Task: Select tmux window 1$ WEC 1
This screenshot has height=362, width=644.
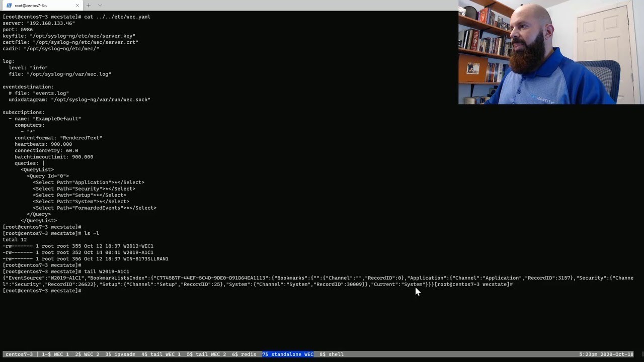Action: coord(55,354)
